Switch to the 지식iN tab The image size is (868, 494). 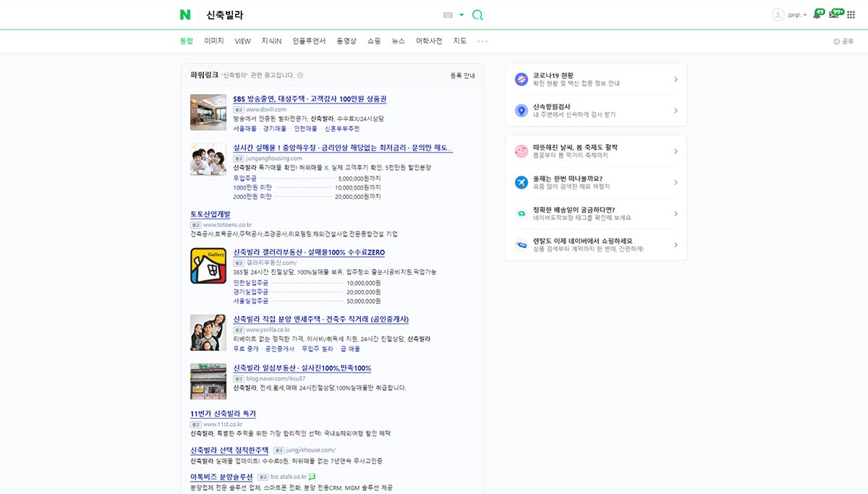(x=271, y=41)
